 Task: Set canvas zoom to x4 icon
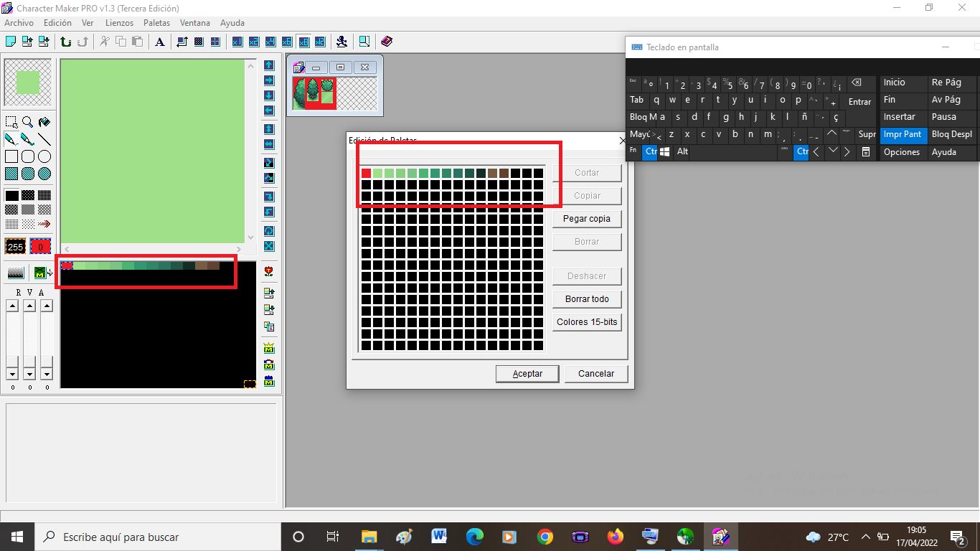click(270, 42)
